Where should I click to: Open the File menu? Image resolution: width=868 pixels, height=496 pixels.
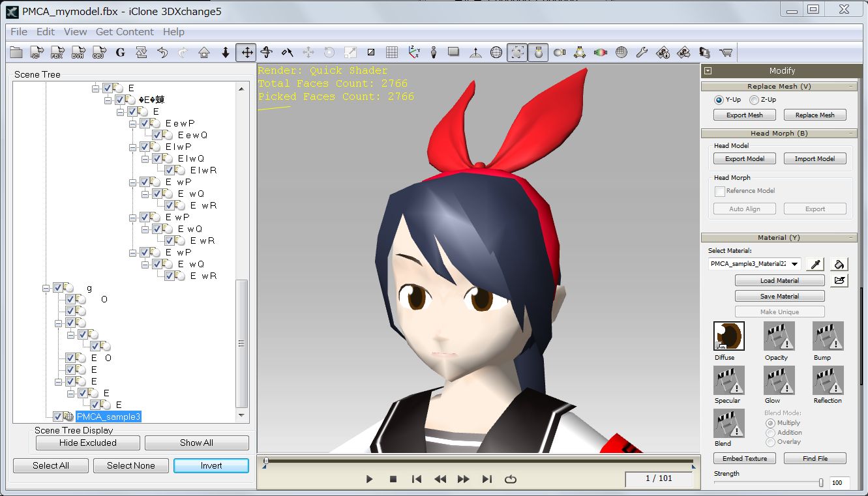coord(19,31)
